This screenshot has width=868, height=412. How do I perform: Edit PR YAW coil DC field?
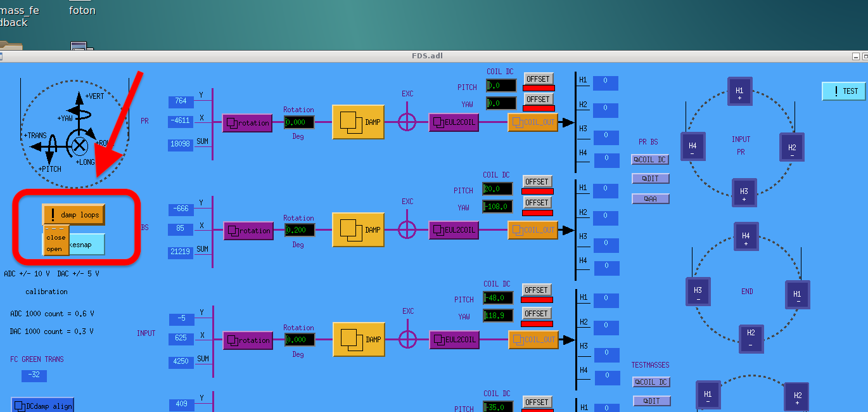[501, 103]
